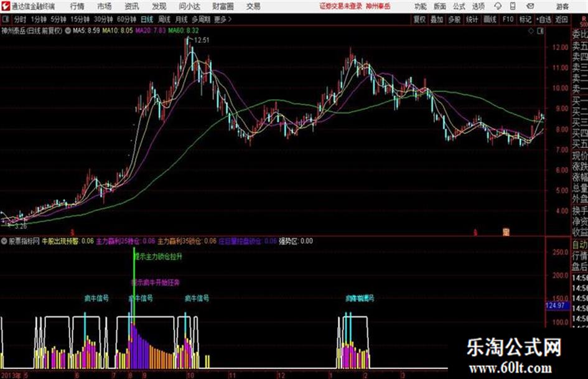588x379 pixels.
Task: Click the 自选 add-to-watchlist button
Action: click(543, 19)
